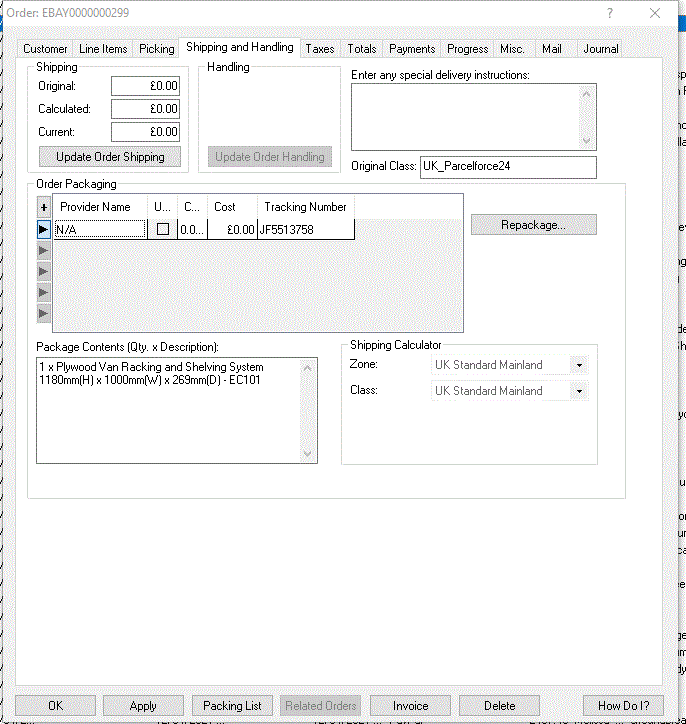
Task: Open the Zone dropdown in Shipping Calculator
Action: (x=579, y=365)
